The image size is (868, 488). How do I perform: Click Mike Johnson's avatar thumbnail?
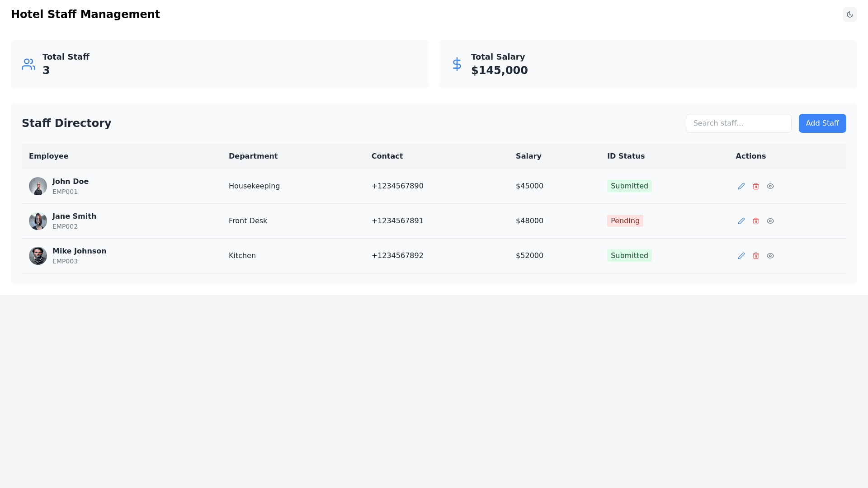point(38,256)
